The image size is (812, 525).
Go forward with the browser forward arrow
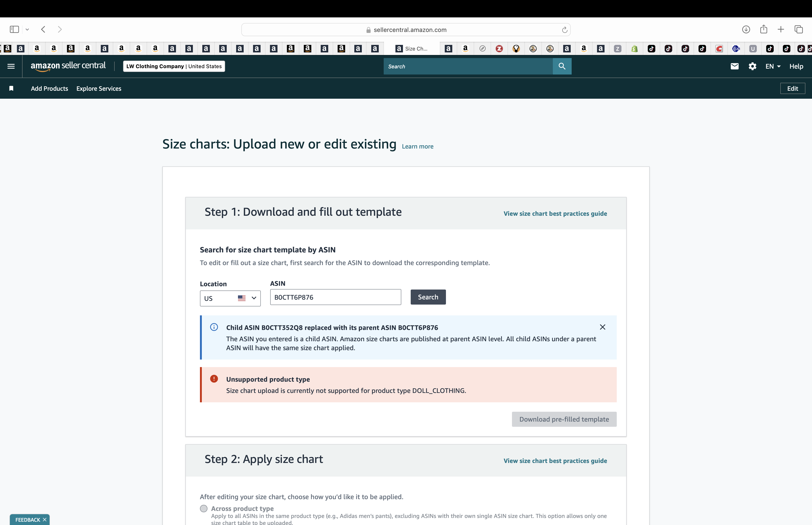point(60,29)
